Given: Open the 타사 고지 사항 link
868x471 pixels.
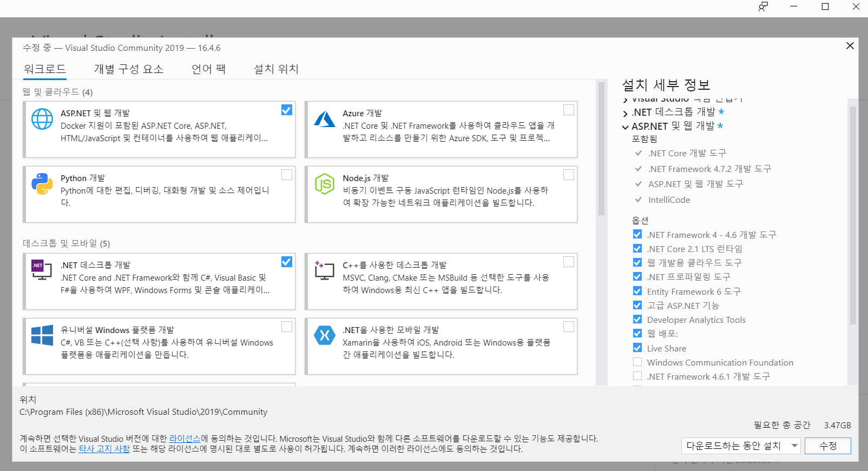Looking at the screenshot, I should [x=104, y=449].
